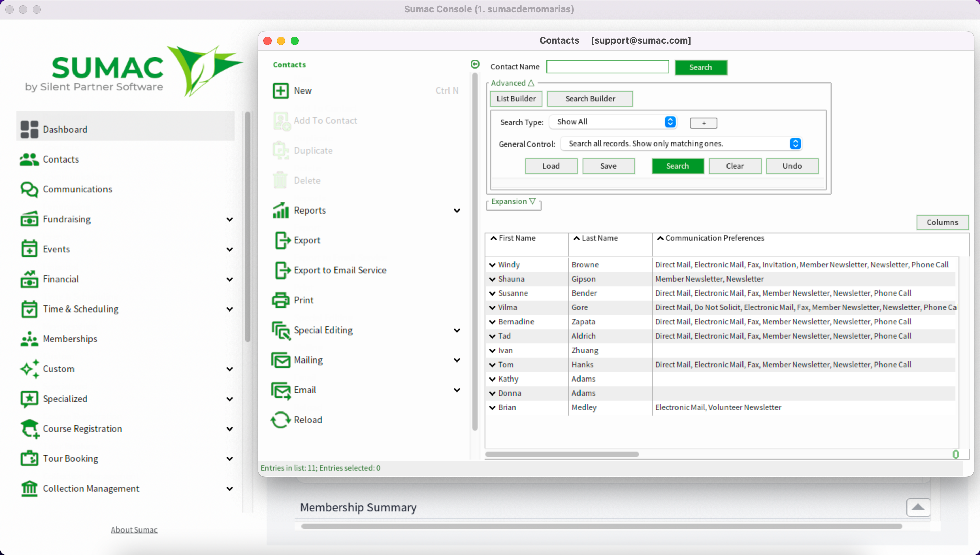Click the Columns button
Viewport: 980px width, 555px height.
point(942,223)
